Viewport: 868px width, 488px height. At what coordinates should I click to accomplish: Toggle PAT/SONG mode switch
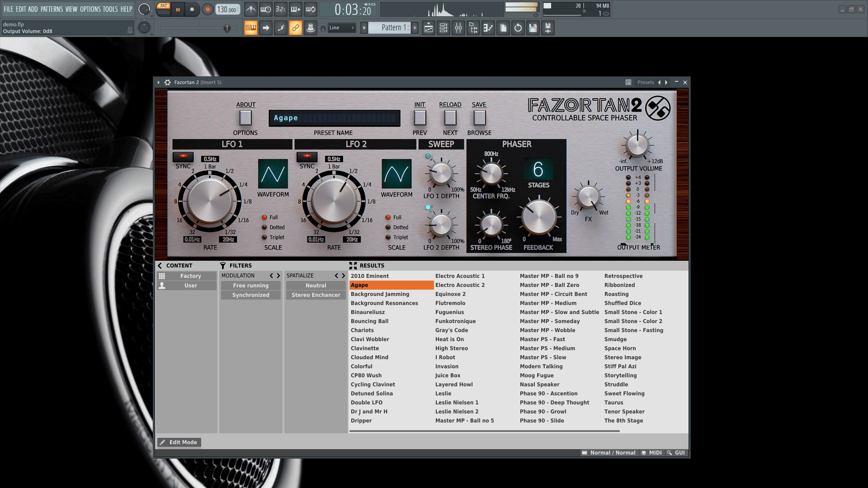coord(164,9)
